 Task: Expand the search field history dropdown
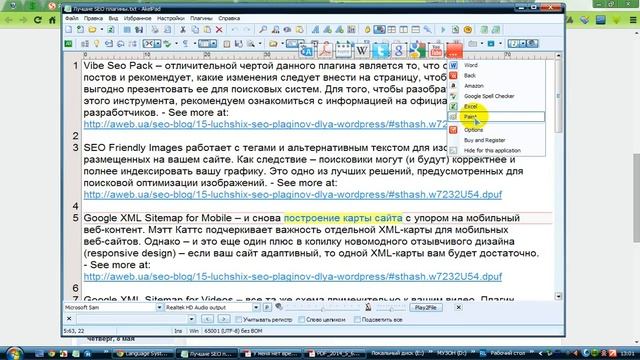point(191,319)
